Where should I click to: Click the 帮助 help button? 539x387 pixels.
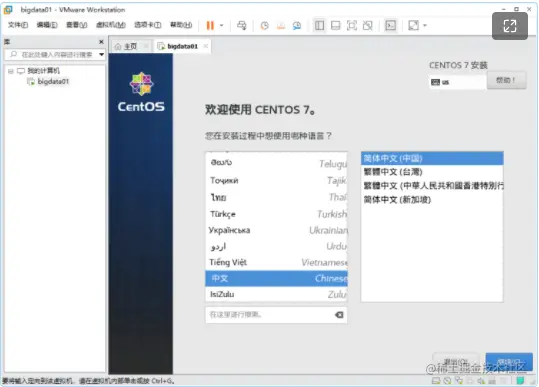coord(506,81)
